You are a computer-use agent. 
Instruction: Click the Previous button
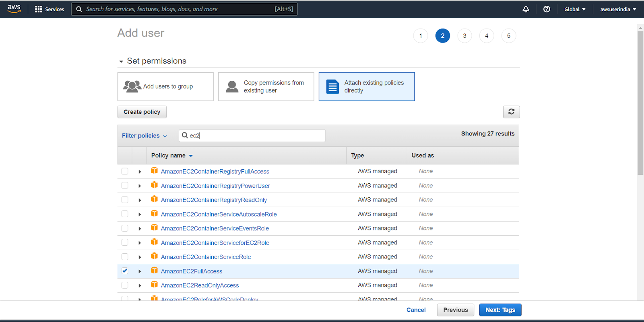(456, 310)
